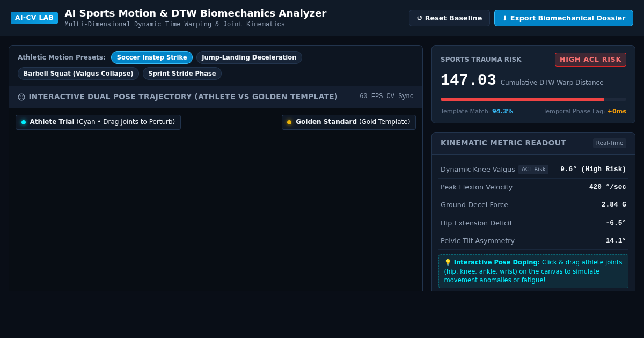Click the Reset Baseline button
Image resolution: width=644 pixels, height=338 pixels.
click(x=449, y=18)
